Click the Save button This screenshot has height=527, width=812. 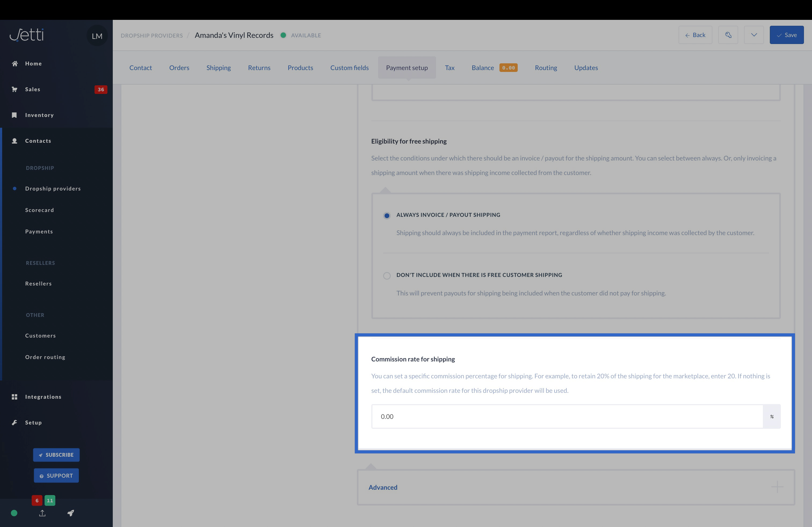[786, 35]
